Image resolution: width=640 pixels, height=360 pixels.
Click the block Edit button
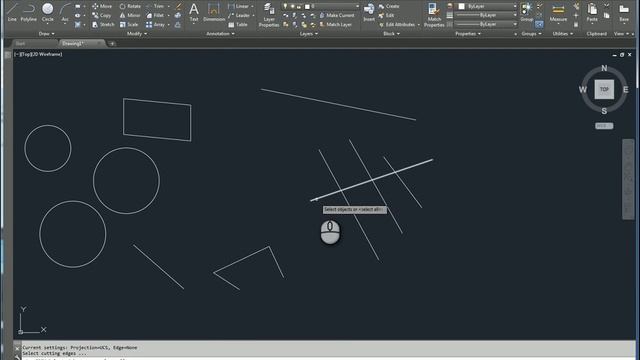(x=386, y=15)
